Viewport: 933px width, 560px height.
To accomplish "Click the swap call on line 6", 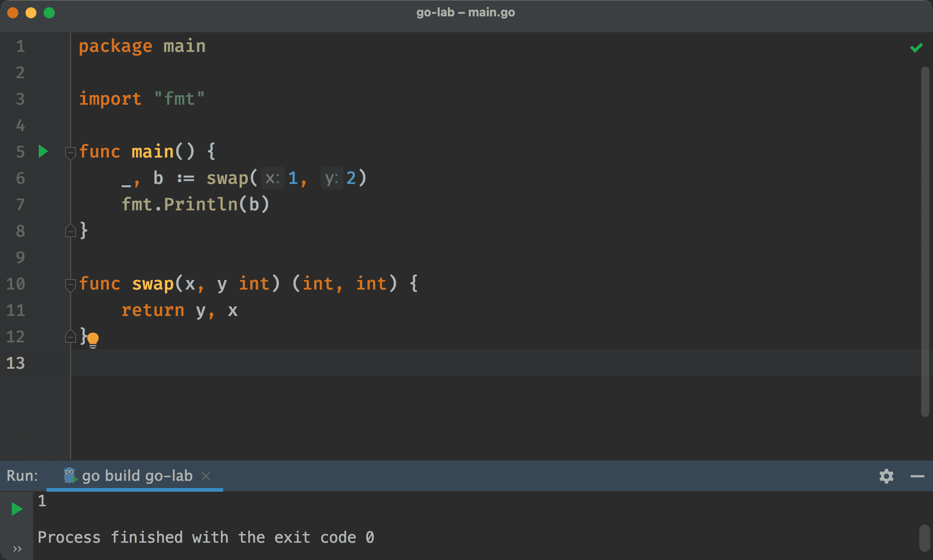I will click(227, 178).
